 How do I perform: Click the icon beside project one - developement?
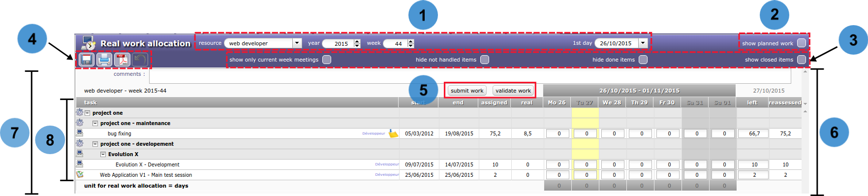coord(79,143)
